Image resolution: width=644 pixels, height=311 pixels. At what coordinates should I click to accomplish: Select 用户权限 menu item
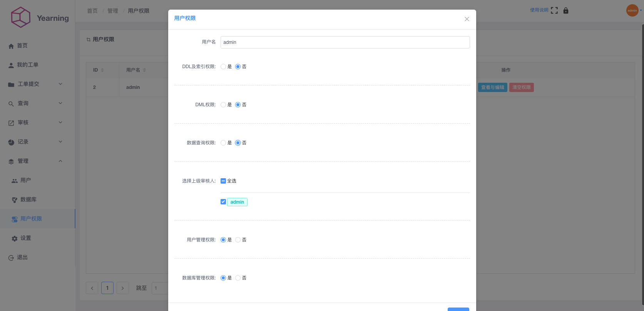(37, 219)
